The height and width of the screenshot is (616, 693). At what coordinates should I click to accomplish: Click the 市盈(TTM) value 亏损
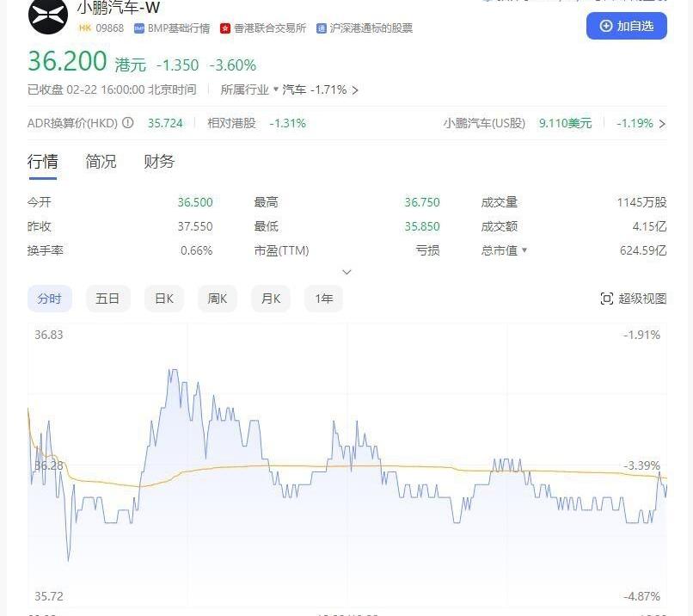427,250
